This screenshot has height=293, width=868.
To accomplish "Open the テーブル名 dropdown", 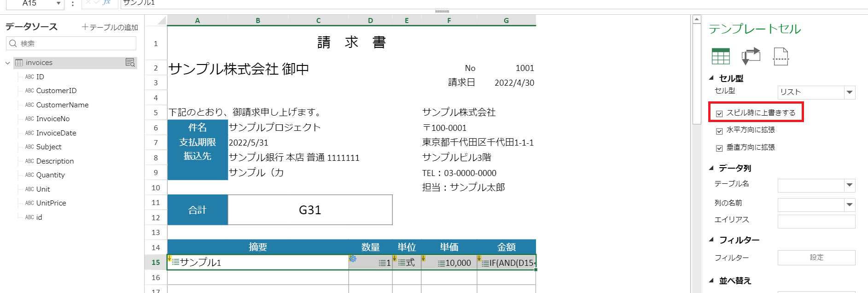I will click(x=850, y=185).
